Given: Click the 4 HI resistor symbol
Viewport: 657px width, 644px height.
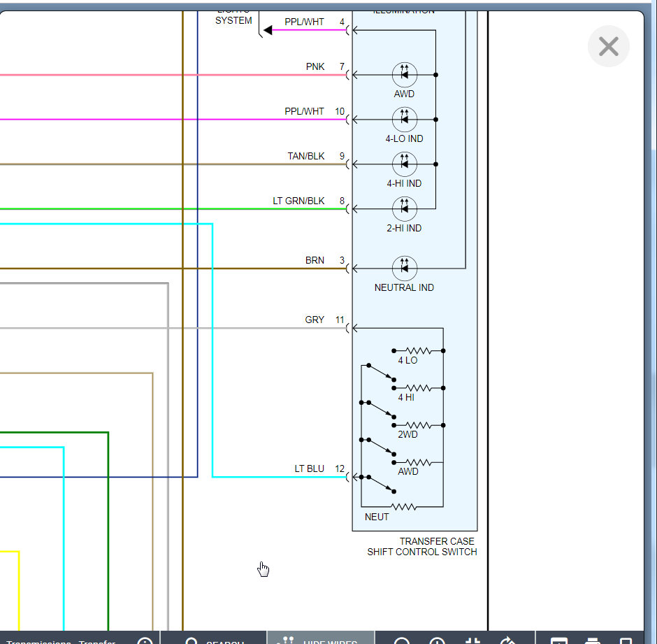Looking at the screenshot, I should pyautogui.click(x=419, y=388).
